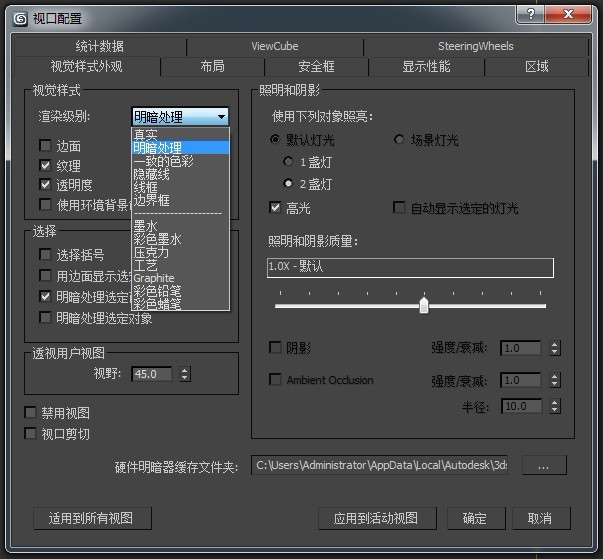Click the lighting quality slider handle
This screenshot has width=603, height=559.
click(x=424, y=305)
